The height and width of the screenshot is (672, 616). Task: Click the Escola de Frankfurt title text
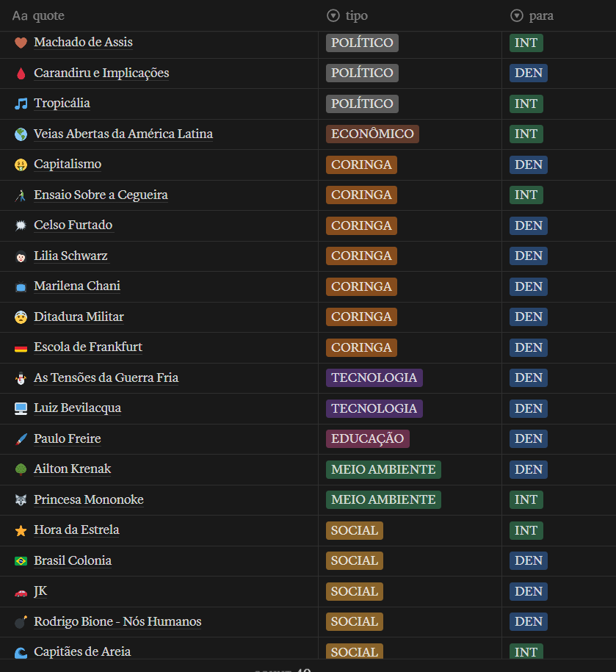point(88,347)
